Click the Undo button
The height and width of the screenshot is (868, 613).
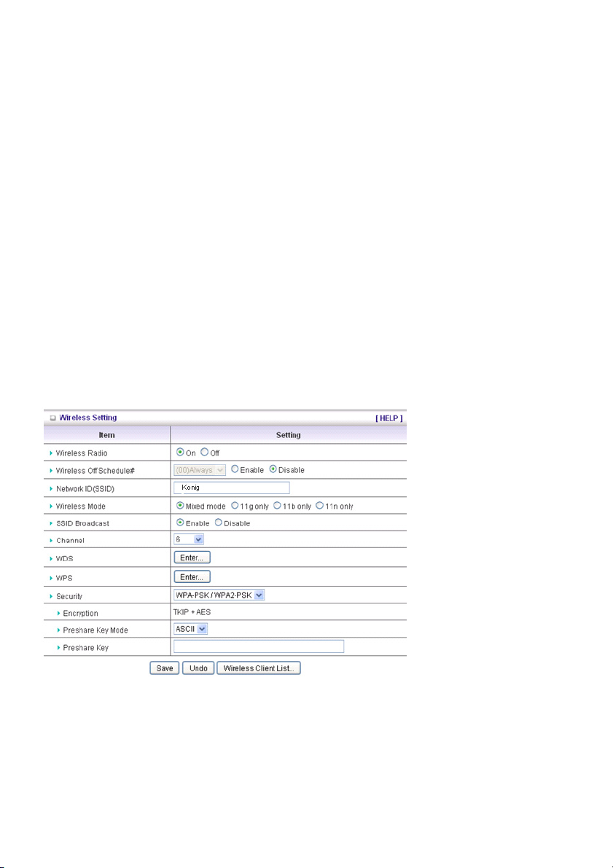(198, 668)
